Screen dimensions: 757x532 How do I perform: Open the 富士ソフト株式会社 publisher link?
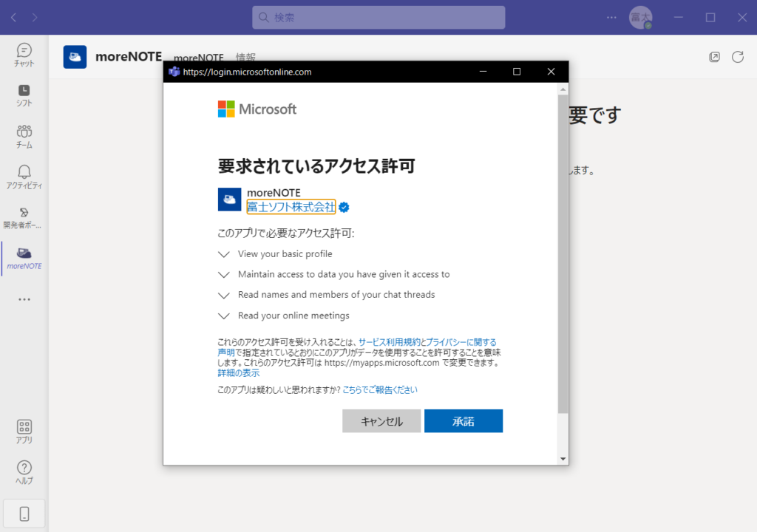(291, 207)
